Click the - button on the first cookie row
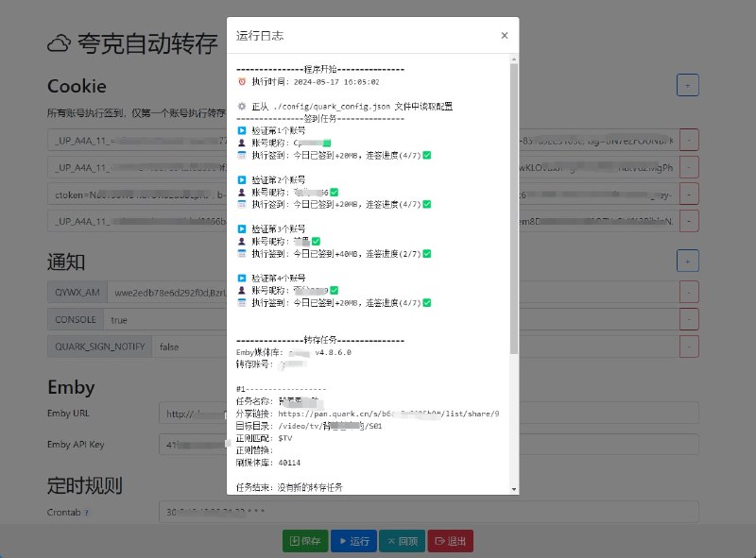Screen dimensions: 756x558 coord(688,138)
